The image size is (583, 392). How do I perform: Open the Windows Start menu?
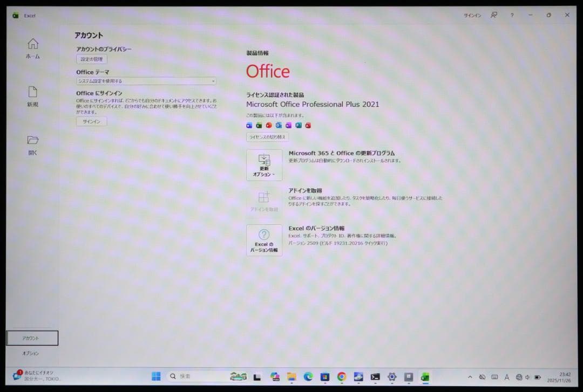pos(156,376)
